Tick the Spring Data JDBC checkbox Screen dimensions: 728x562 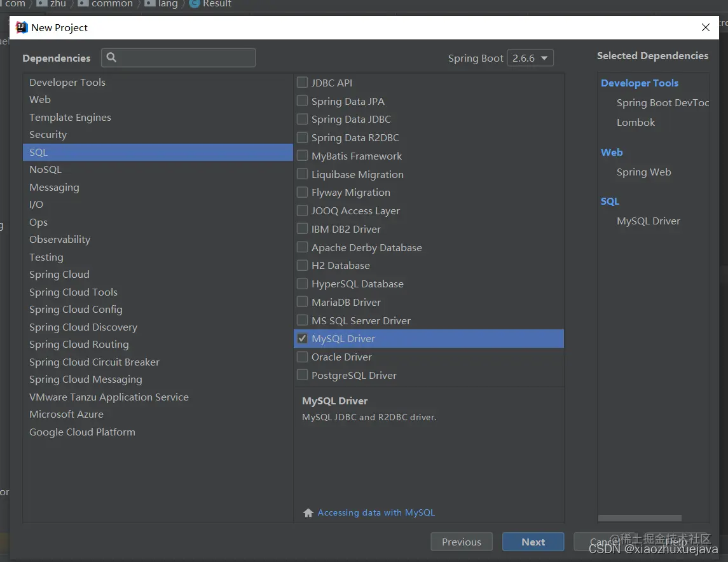pyautogui.click(x=302, y=120)
